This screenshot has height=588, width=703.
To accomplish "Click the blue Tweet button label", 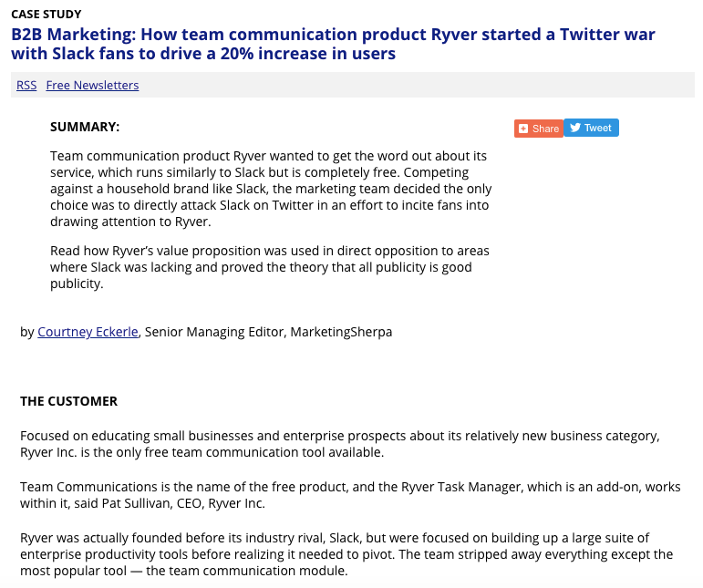I will [x=597, y=128].
